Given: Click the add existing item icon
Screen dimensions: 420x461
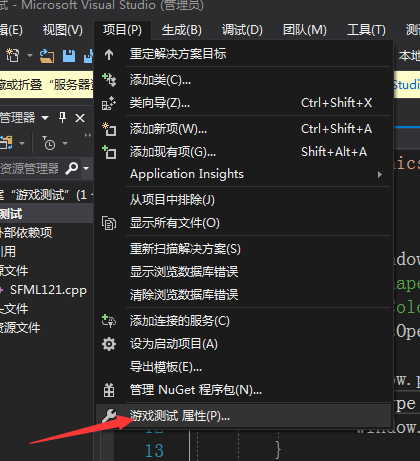Looking at the screenshot, I should pyautogui.click(x=109, y=152).
